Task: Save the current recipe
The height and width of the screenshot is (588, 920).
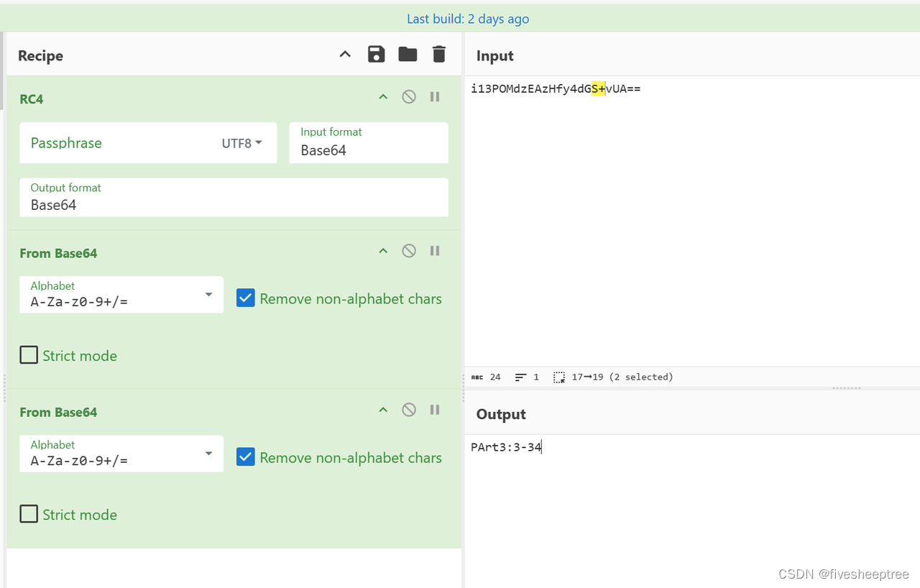Action: (x=376, y=54)
